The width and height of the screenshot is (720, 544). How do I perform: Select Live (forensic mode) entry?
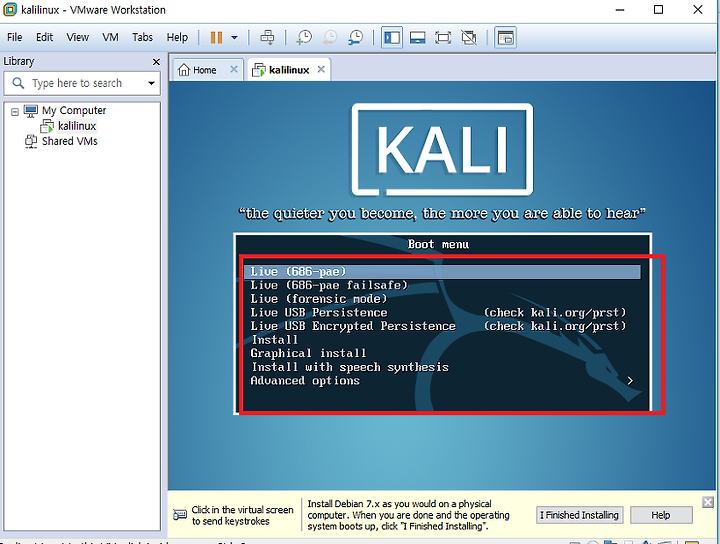[319, 299]
